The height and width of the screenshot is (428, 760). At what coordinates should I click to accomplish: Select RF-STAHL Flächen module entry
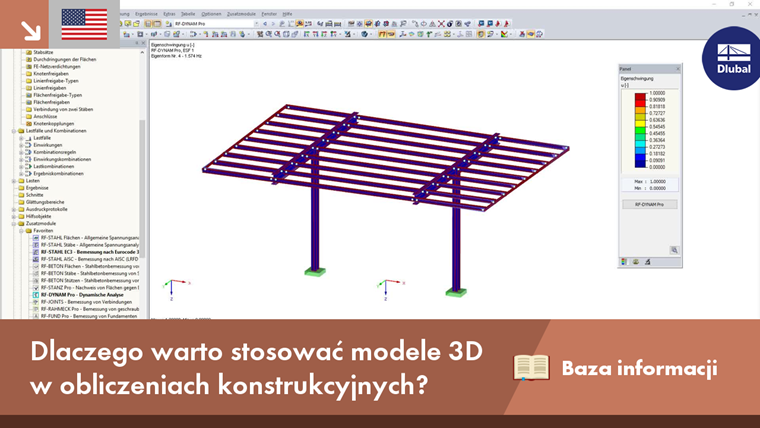click(90, 238)
